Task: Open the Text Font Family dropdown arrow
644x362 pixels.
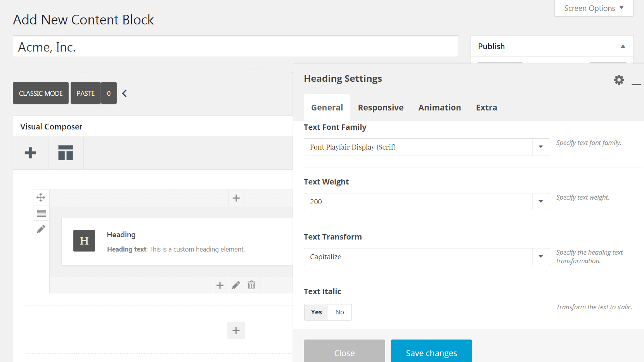Action: tap(541, 147)
